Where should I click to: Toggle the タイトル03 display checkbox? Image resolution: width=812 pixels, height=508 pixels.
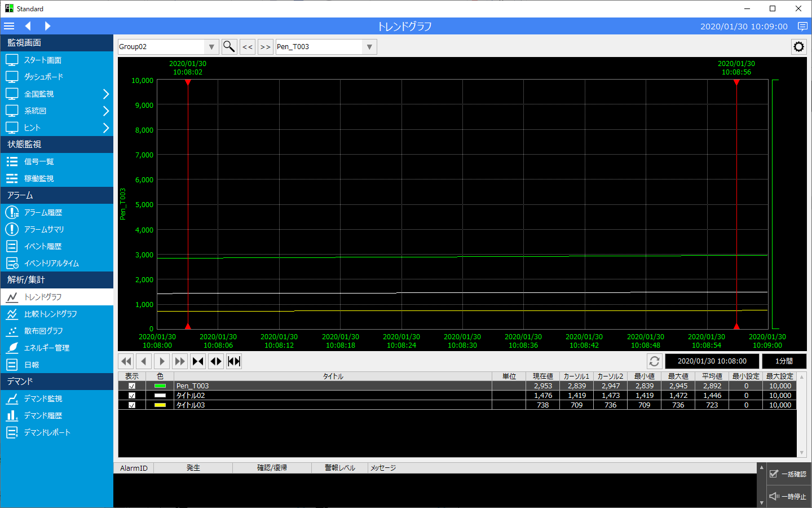coord(132,405)
